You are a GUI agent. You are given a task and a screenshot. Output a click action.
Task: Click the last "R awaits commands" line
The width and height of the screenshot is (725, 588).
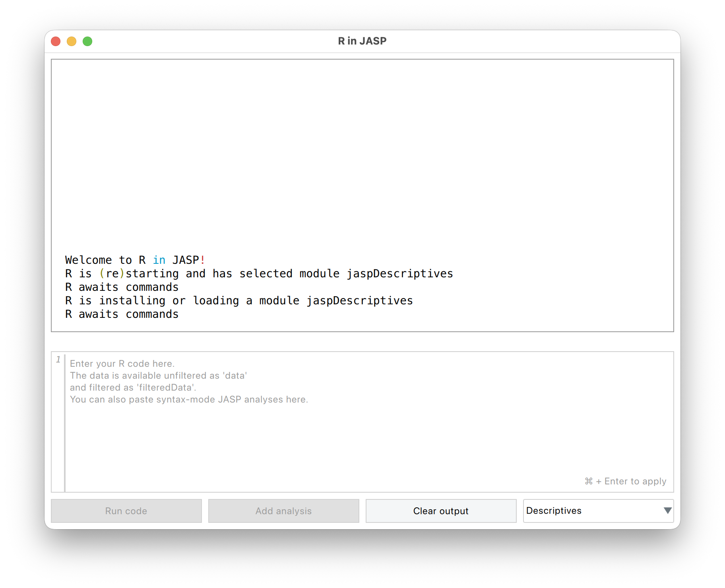tap(122, 314)
